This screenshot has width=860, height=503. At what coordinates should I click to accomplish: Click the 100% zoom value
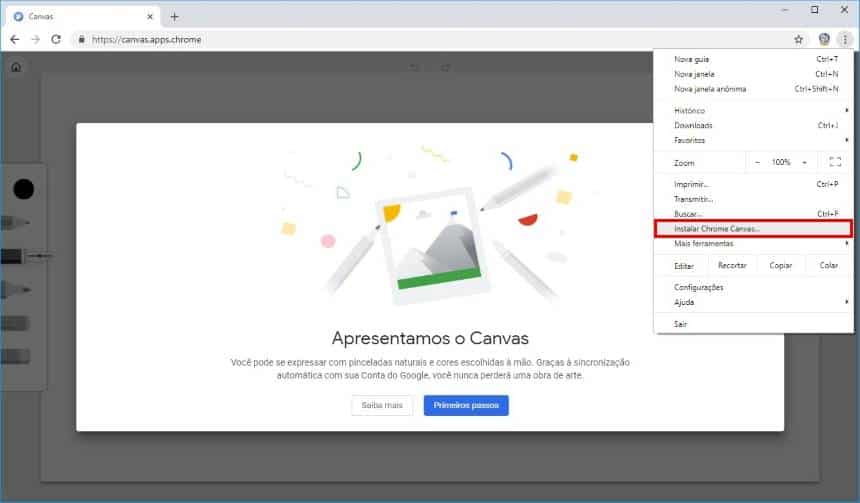tap(781, 162)
